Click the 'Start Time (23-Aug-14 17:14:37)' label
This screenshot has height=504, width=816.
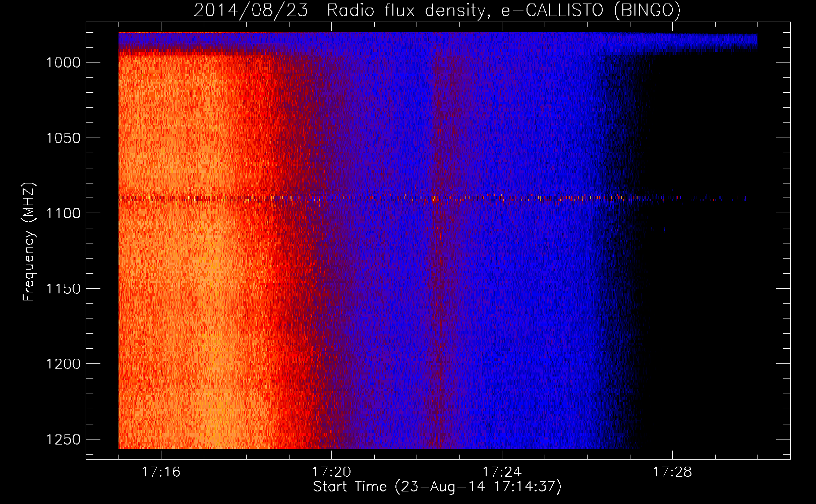tap(437, 487)
